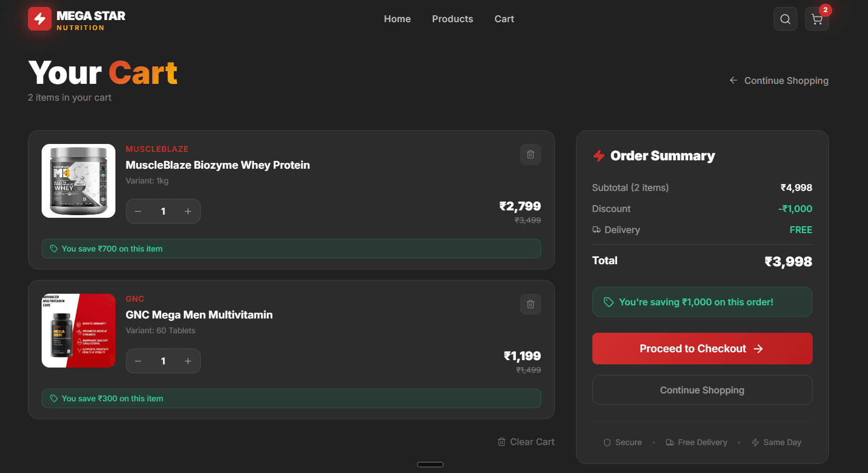Click tag icon in Multivitamin savings banner
This screenshot has height=473, width=868.
pos(54,399)
